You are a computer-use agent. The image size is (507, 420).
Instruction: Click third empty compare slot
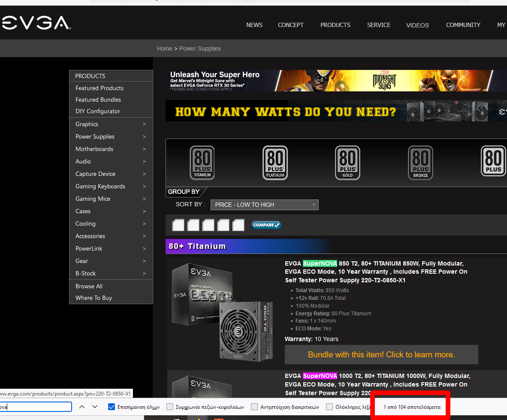click(208, 225)
